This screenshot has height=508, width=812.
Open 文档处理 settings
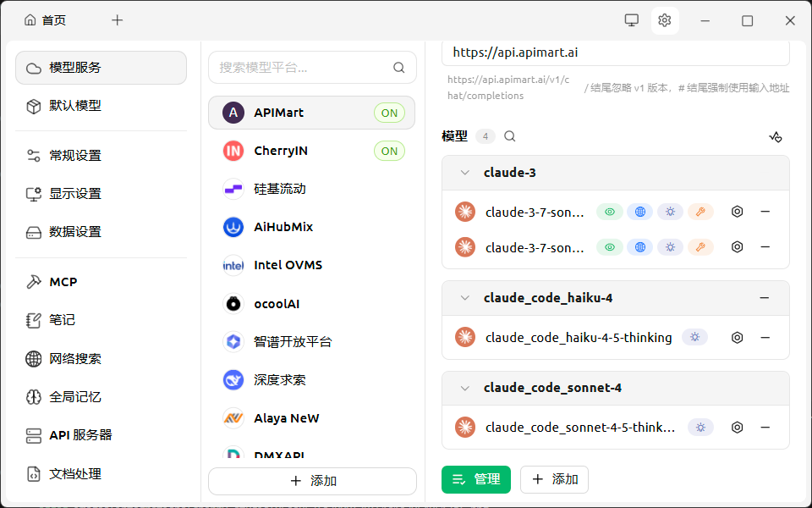click(101, 474)
